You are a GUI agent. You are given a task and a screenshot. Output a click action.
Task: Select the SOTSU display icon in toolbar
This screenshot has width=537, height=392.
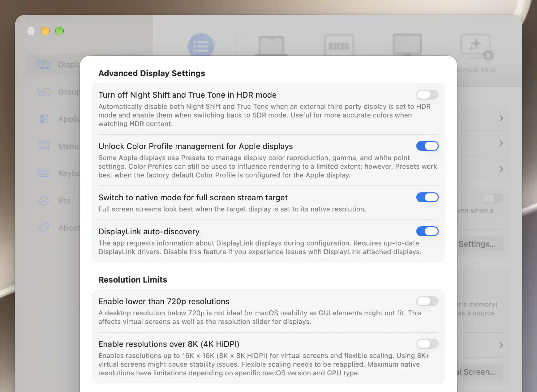point(339,45)
